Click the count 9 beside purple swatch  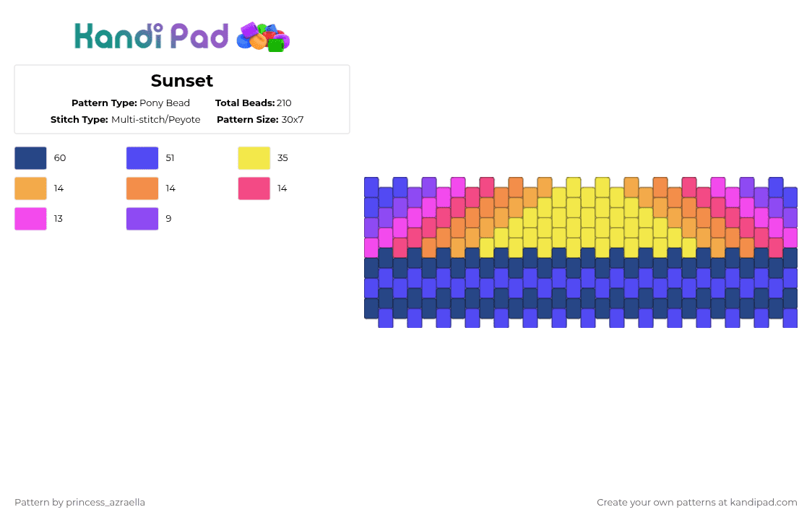(x=168, y=219)
